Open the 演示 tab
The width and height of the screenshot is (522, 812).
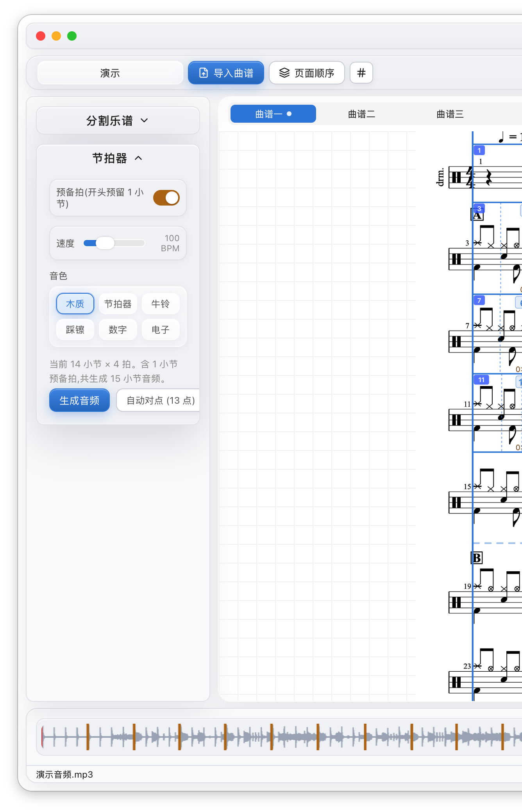tap(110, 73)
